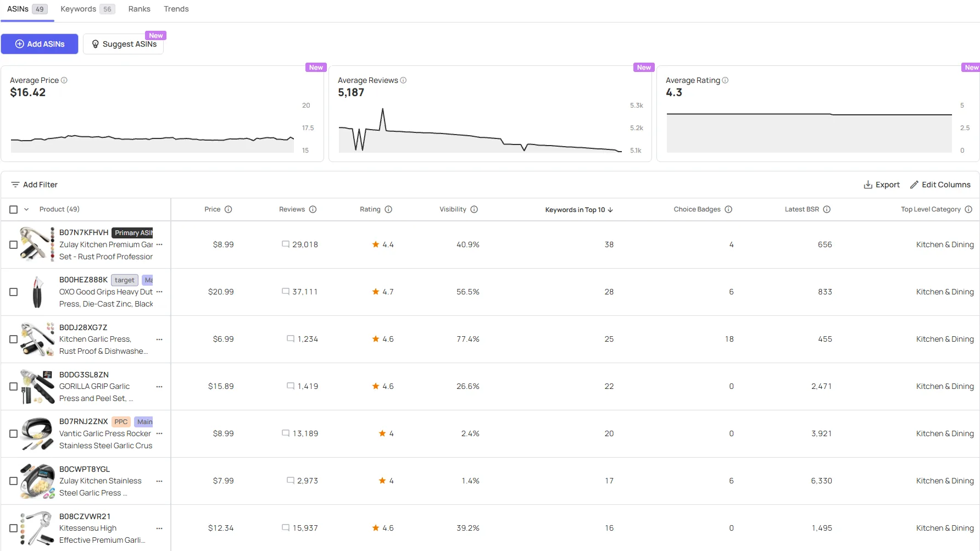Screen dimensions: 980x551
Task: Click the review comment icon for 29,018 reviews
Action: pos(286,244)
